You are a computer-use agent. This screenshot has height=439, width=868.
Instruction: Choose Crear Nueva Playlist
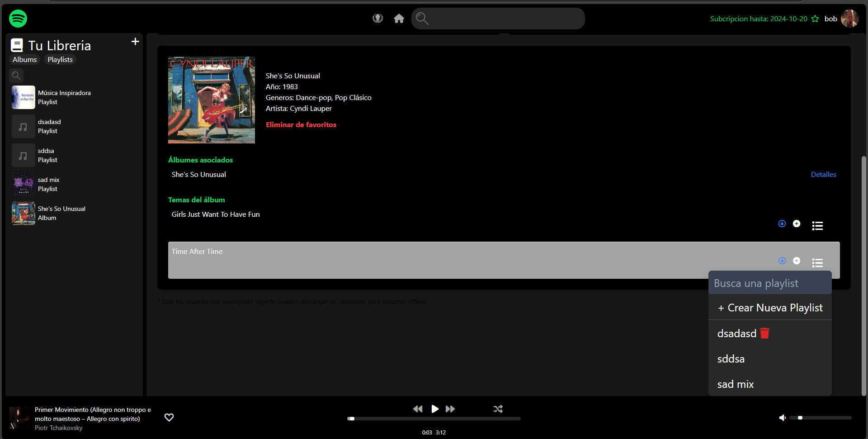(x=770, y=308)
